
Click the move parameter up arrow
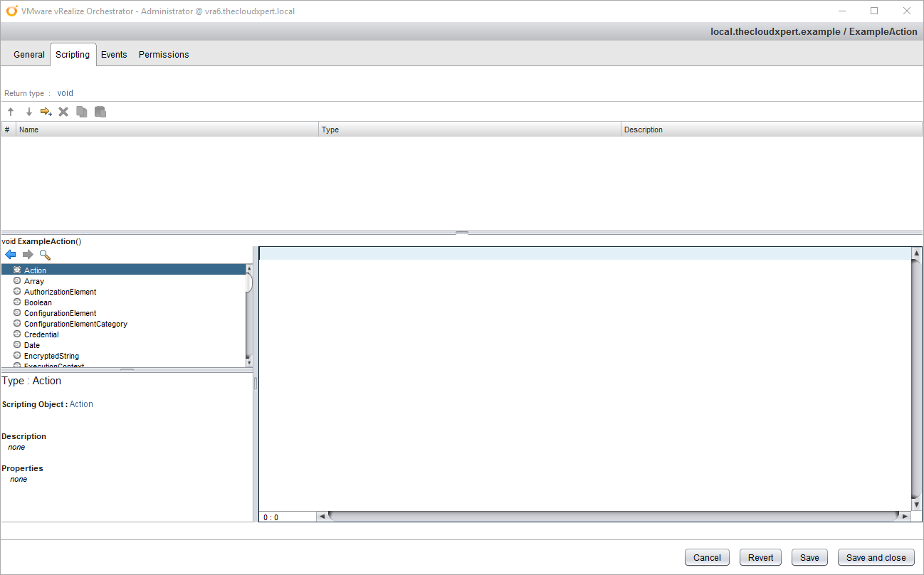click(x=11, y=112)
